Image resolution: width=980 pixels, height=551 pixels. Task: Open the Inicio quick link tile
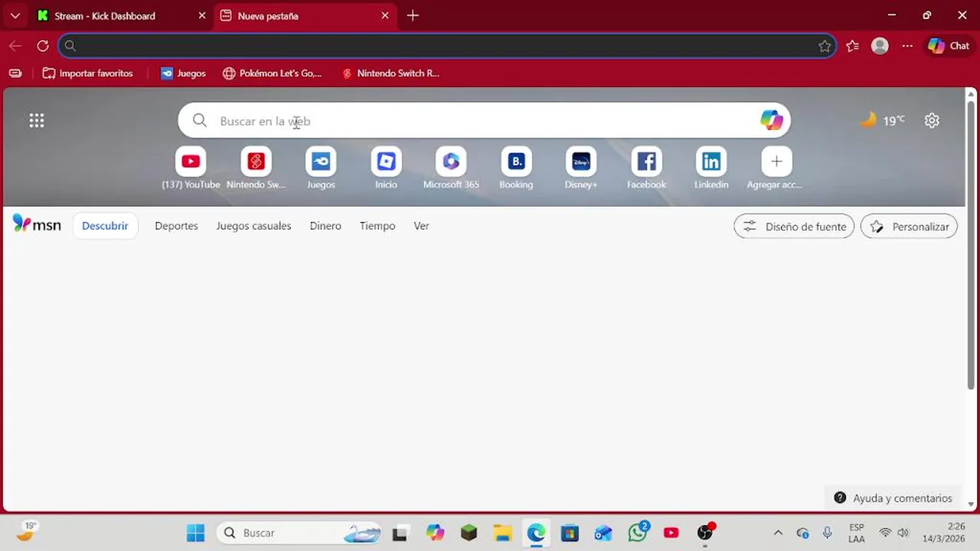(x=386, y=168)
